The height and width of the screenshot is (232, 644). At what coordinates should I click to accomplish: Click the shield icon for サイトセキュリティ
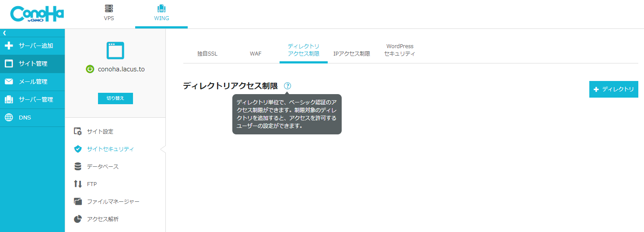pos(78,149)
